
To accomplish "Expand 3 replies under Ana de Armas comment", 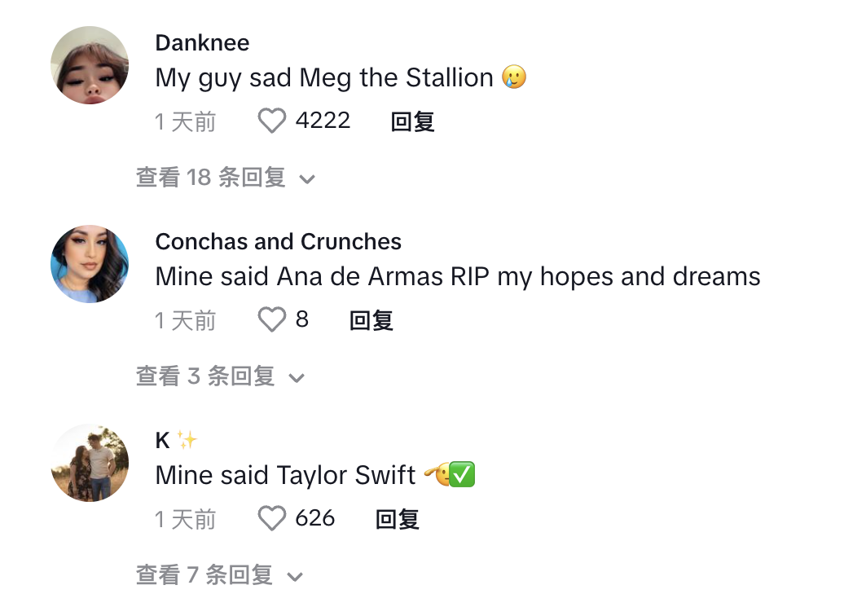I will point(220,376).
